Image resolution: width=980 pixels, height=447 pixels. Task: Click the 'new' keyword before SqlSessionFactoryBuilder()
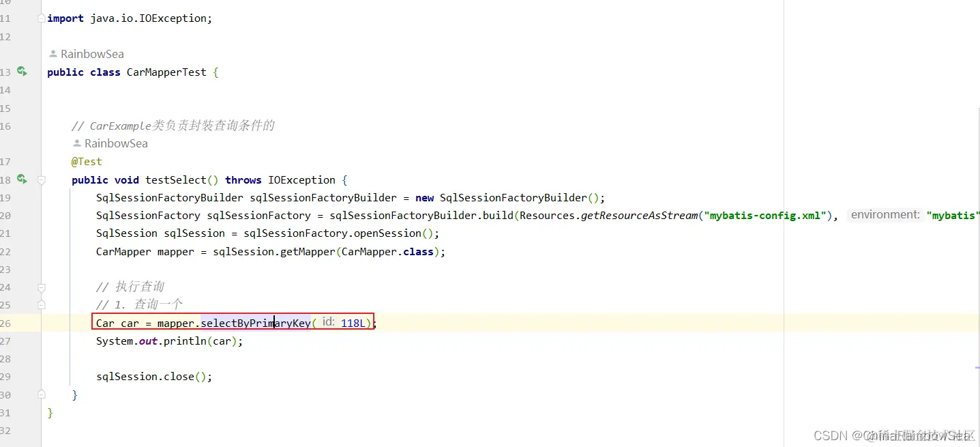(424, 198)
